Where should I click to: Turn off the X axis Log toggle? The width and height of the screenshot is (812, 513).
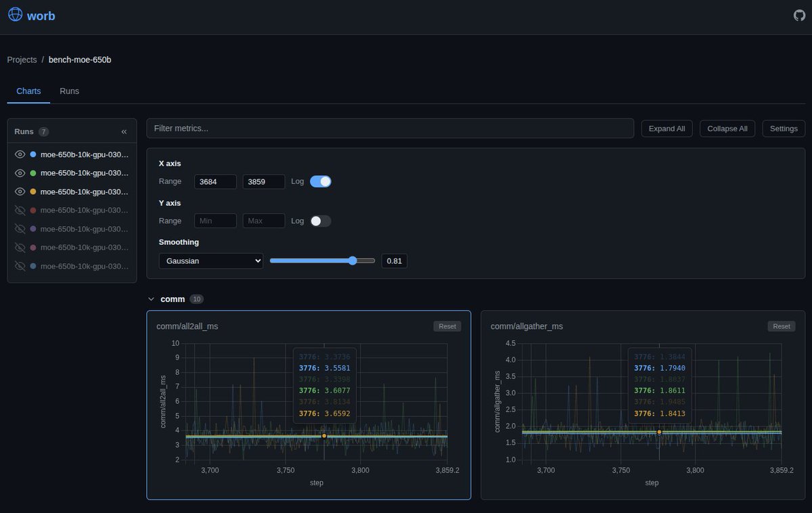pos(321,181)
